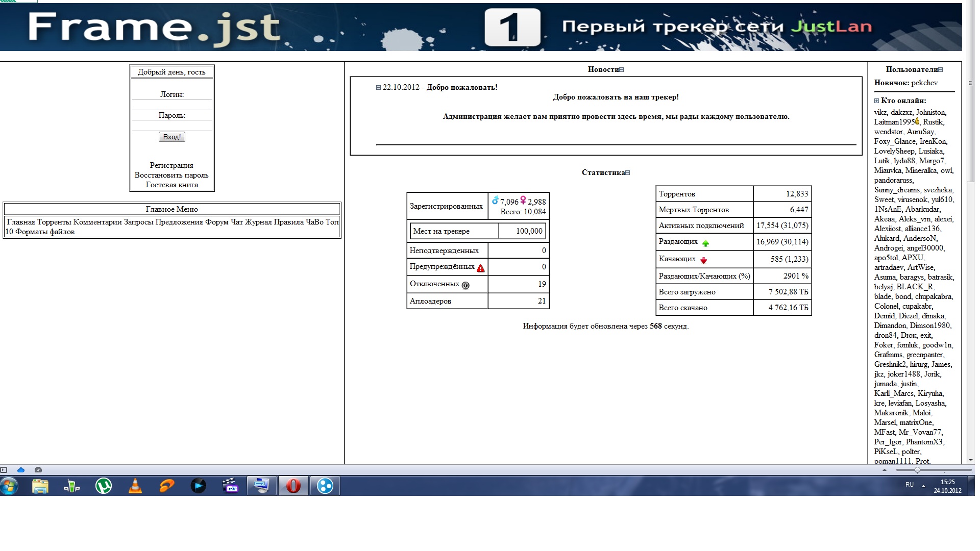Follow the Регистрация link
980x551 pixels.
(171, 165)
